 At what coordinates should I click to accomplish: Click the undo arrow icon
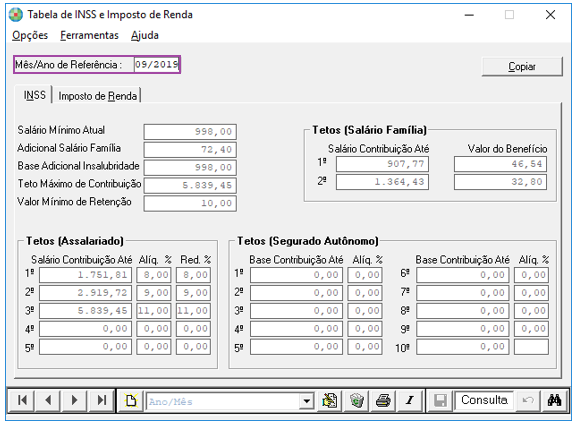pyautogui.click(x=528, y=400)
